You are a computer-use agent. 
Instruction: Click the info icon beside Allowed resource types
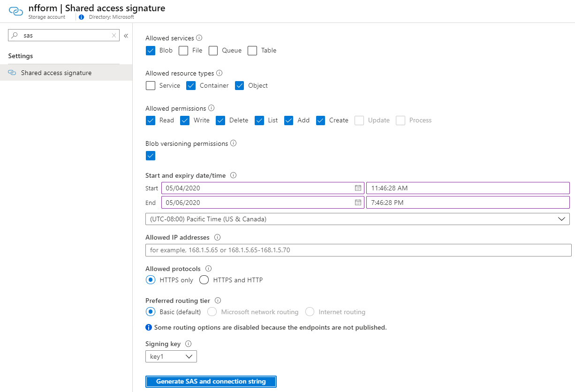coord(219,73)
